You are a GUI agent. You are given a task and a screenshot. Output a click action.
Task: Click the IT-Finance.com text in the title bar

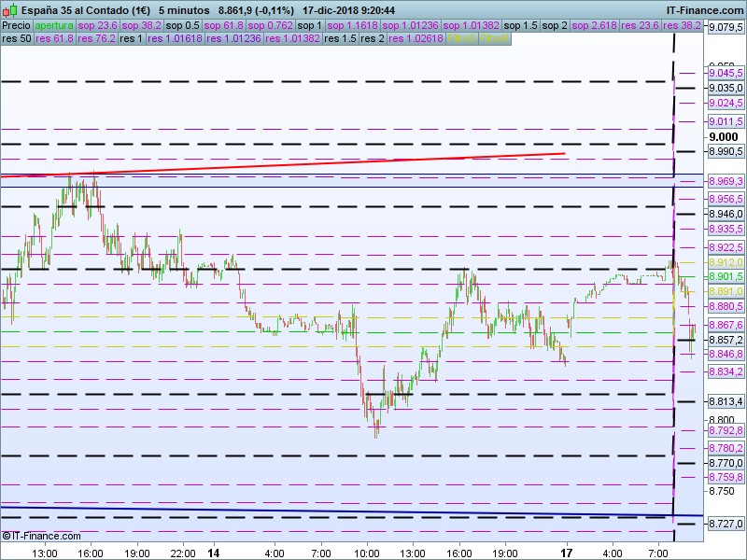click(x=704, y=10)
